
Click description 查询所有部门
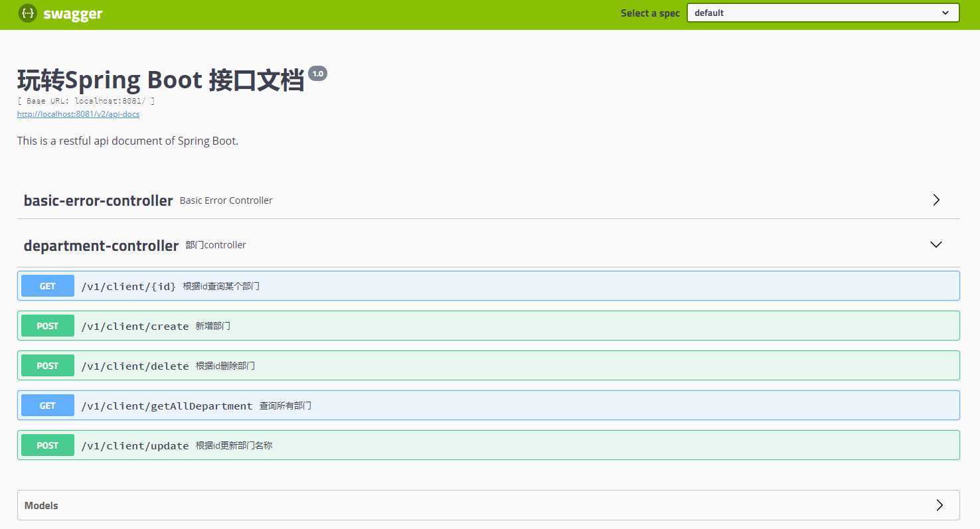286,406
